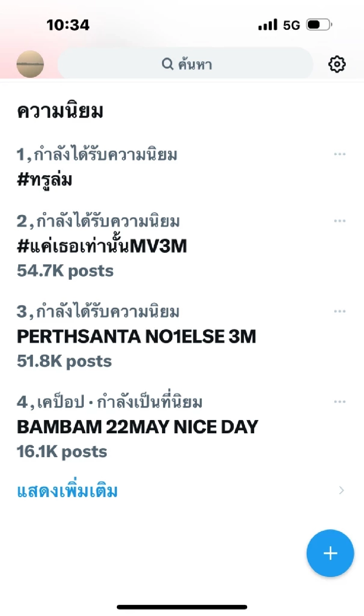Expand list with the แสดงเพิ่มเติม chevron arrow
The image size is (364, 616).
341,491
